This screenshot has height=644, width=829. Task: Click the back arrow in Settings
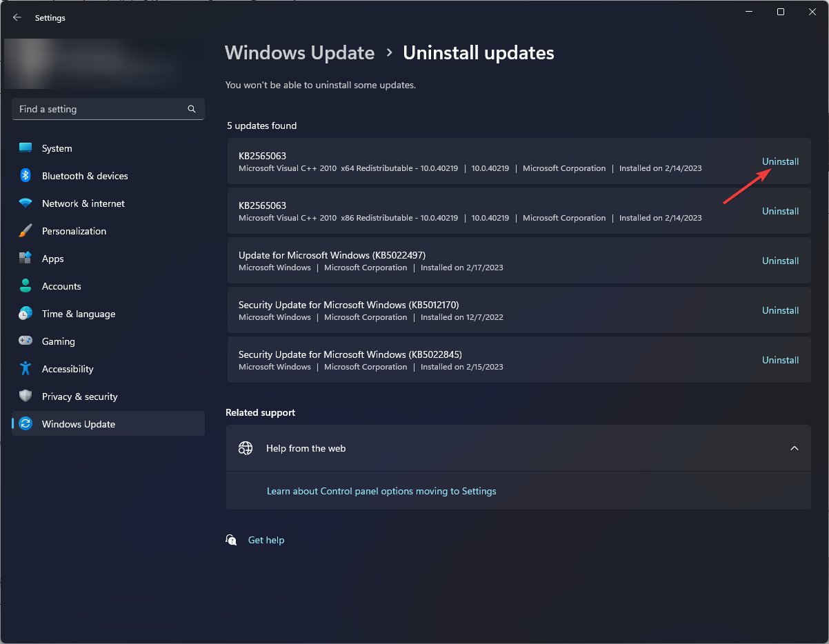[17, 18]
